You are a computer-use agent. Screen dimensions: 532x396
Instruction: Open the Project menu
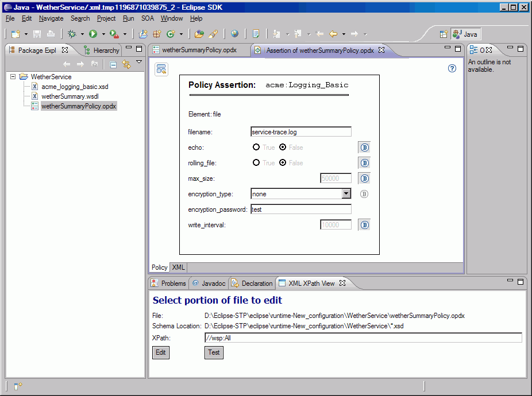click(x=106, y=18)
